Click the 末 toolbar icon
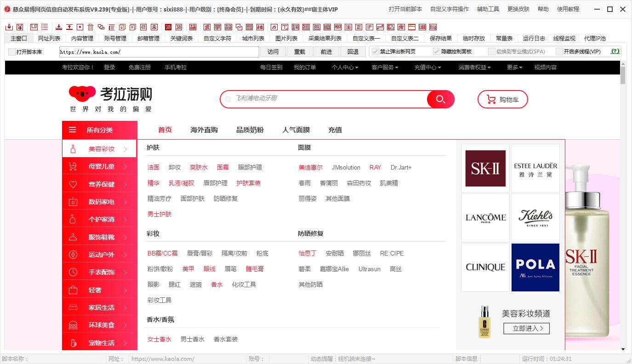Screen dimensions: 632x364 coord(154,27)
